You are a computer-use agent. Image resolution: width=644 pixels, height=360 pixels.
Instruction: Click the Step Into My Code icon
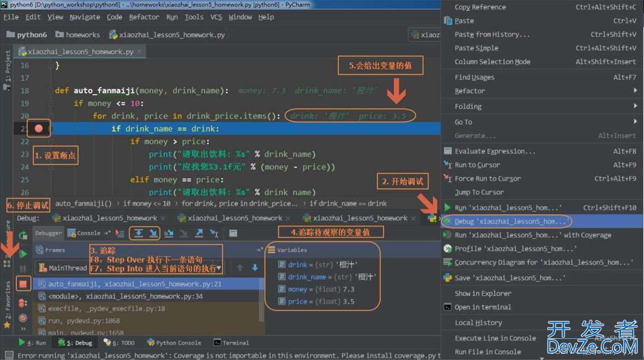[x=168, y=233]
